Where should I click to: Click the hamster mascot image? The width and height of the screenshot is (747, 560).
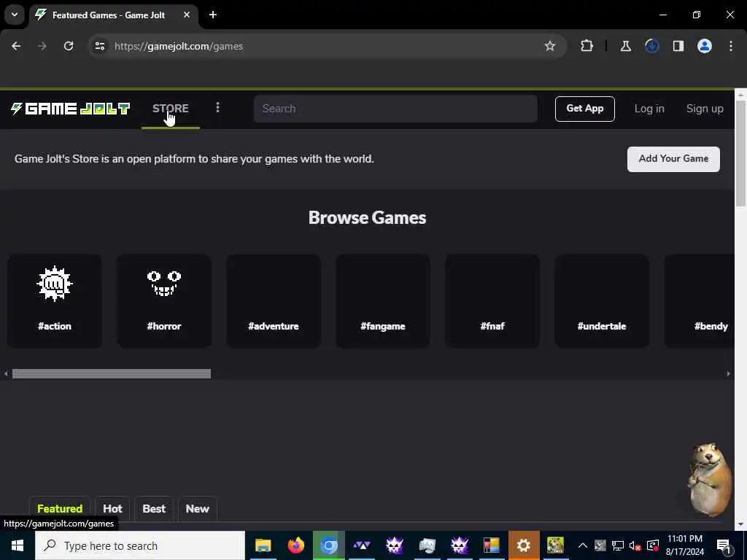(x=709, y=479)
